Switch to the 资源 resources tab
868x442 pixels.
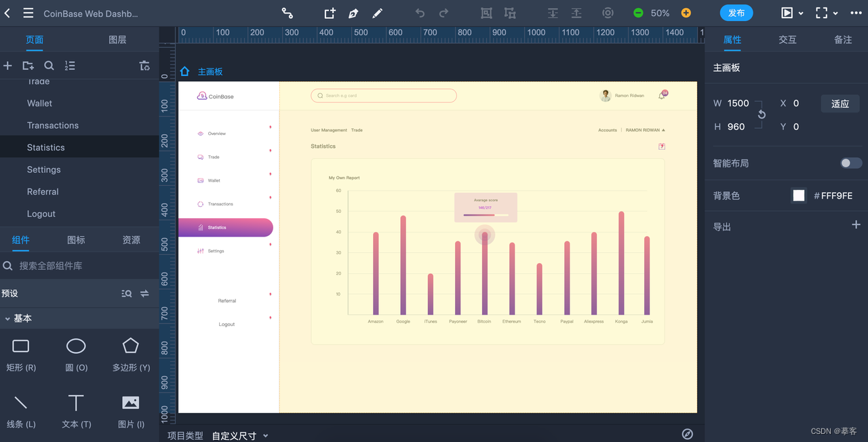tap(131, 239)
